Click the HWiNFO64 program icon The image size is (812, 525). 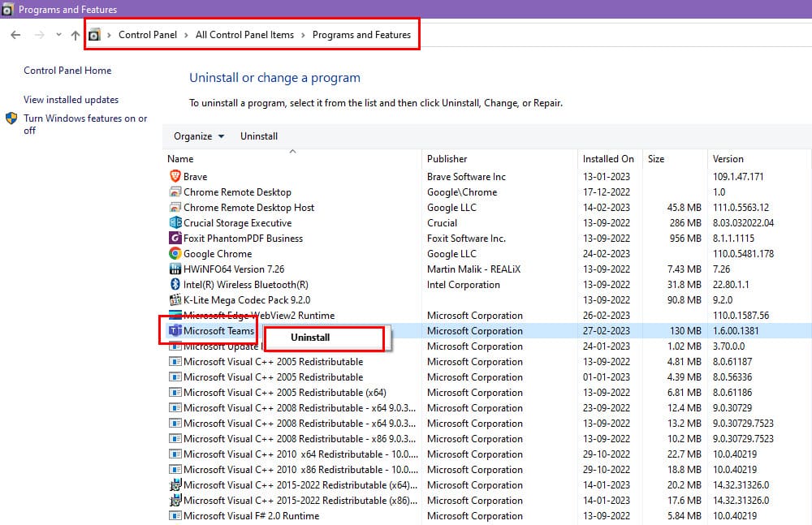pyautogui.click(x=175, y=269)
